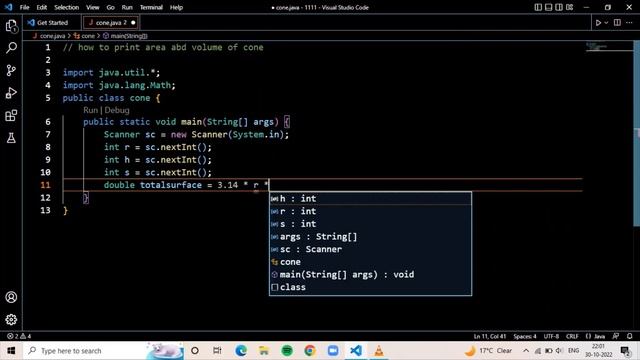Run the Java file with play button
Viewport: 640px width, 360px height.
[598, 23]
